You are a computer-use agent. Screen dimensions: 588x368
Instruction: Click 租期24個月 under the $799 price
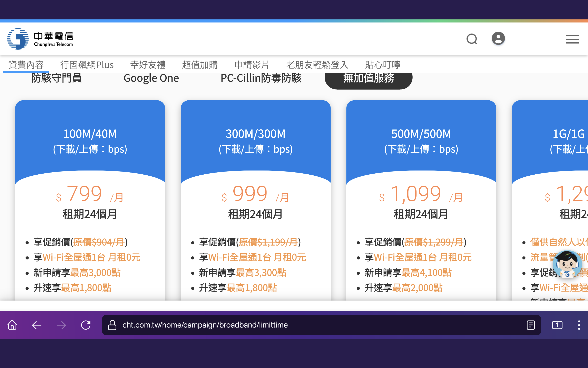coord(90,214)
